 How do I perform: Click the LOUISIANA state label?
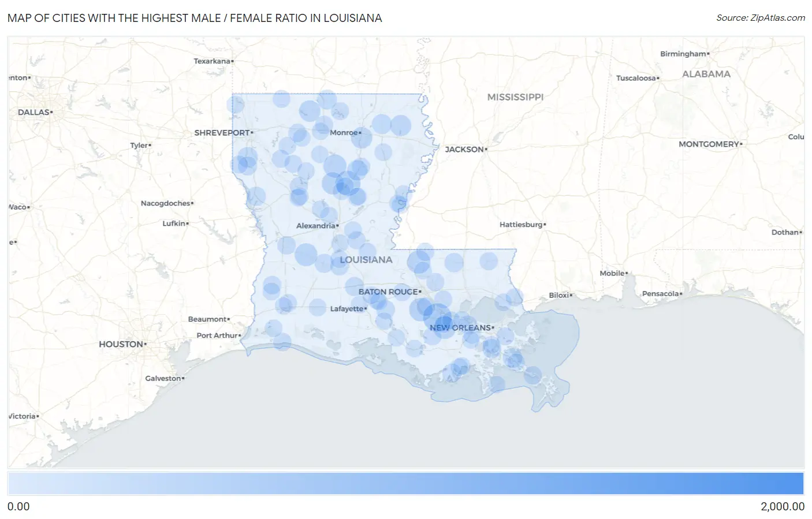366,260
